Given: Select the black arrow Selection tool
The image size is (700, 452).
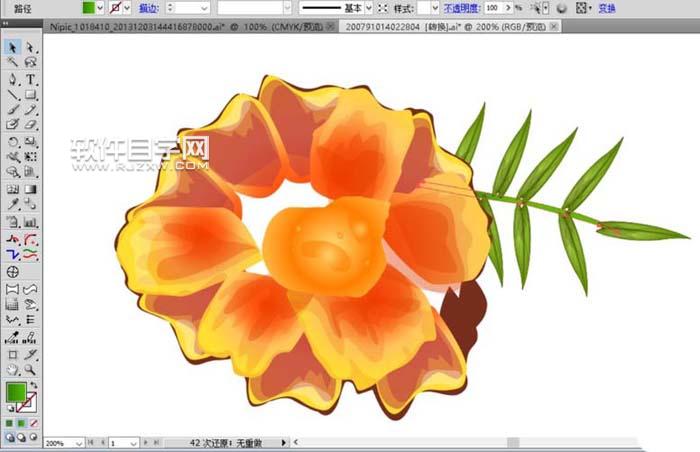Looking at the screenshot, I should click(x=13, y=47).
